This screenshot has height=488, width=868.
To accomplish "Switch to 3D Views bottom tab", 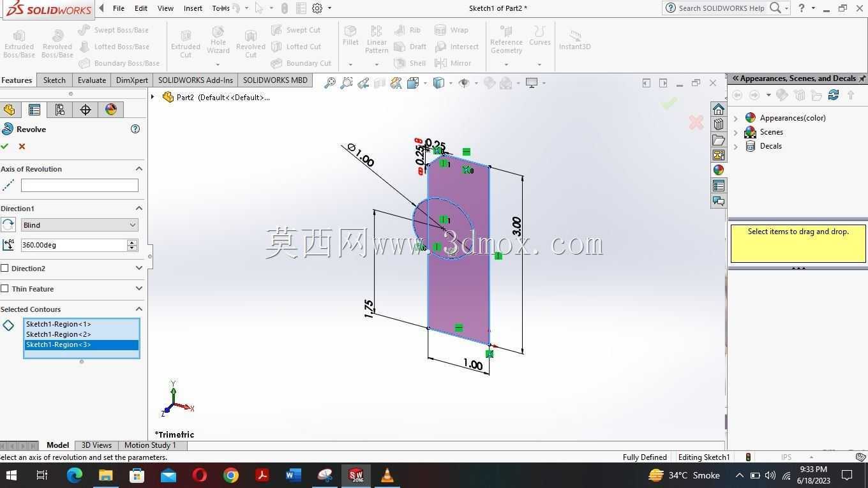I will [x=96, y=445].
